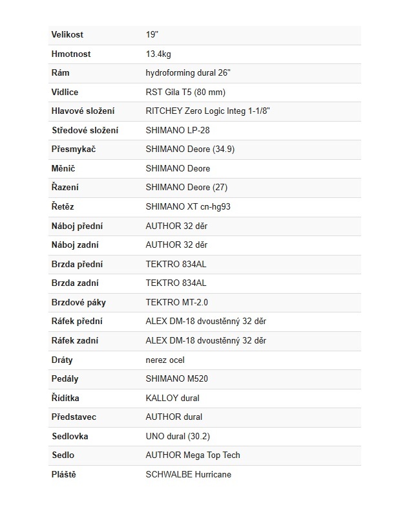Click the Představec row label
The height and width of the screenshot is (524, 420).
coord(74,417)
